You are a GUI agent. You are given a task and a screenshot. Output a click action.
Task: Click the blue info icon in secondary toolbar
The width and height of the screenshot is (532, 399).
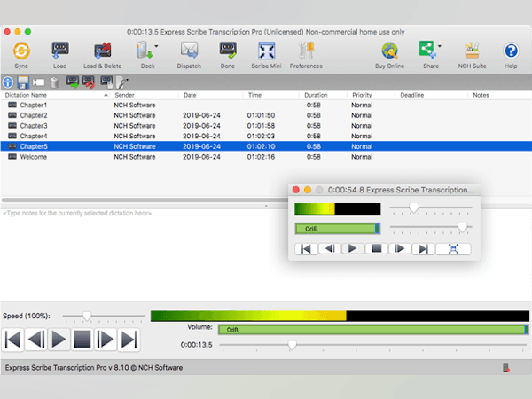8,82
